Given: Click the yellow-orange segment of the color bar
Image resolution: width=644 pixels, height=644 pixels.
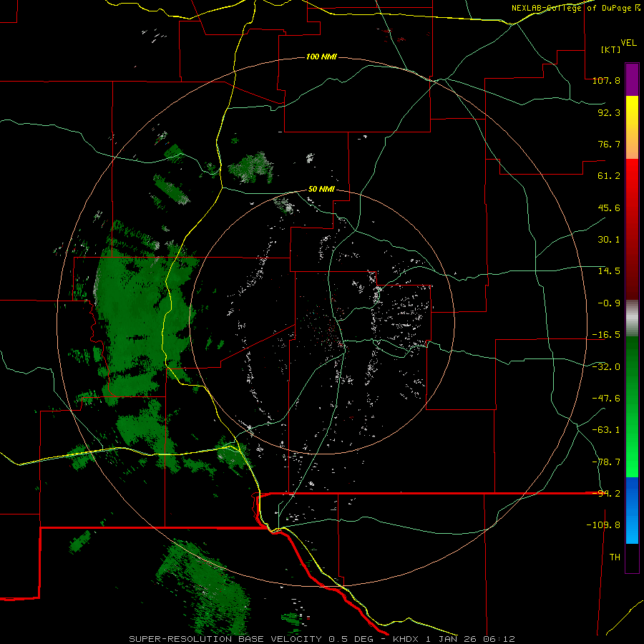Looking at the screenshot, I should click(632, 127).
